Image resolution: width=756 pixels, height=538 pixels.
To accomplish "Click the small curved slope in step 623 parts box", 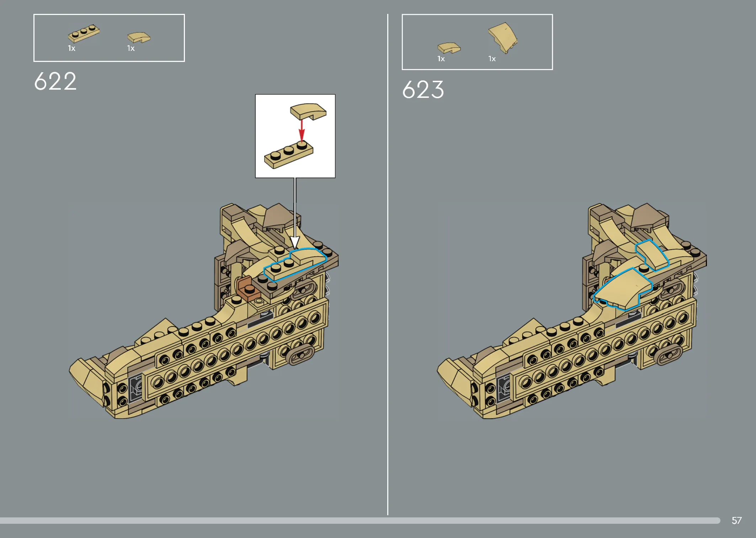I will [449, 48].
